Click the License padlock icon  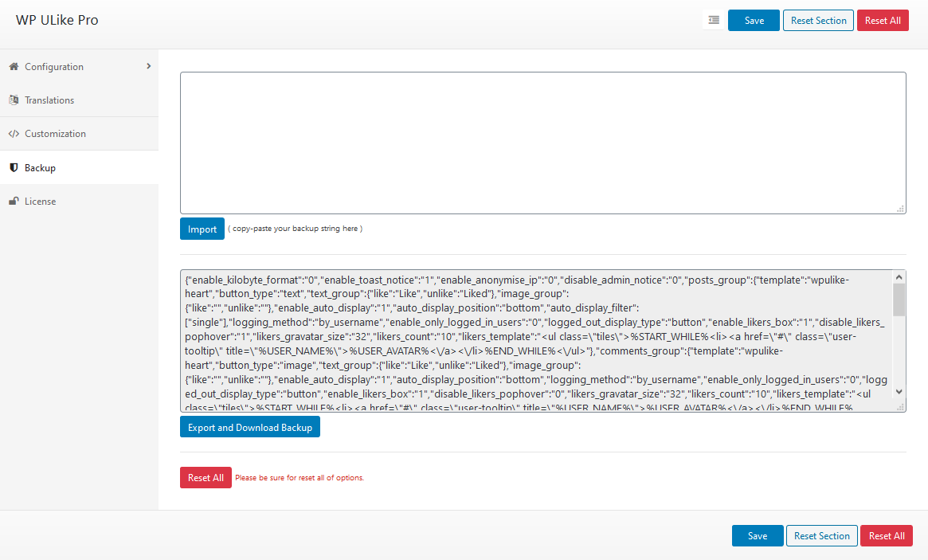(13, 201)
